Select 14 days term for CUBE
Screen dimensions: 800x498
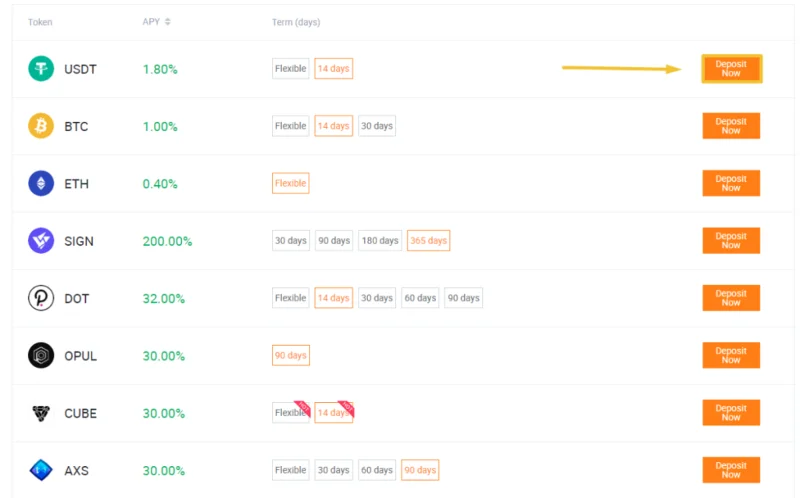click(334, 413)
